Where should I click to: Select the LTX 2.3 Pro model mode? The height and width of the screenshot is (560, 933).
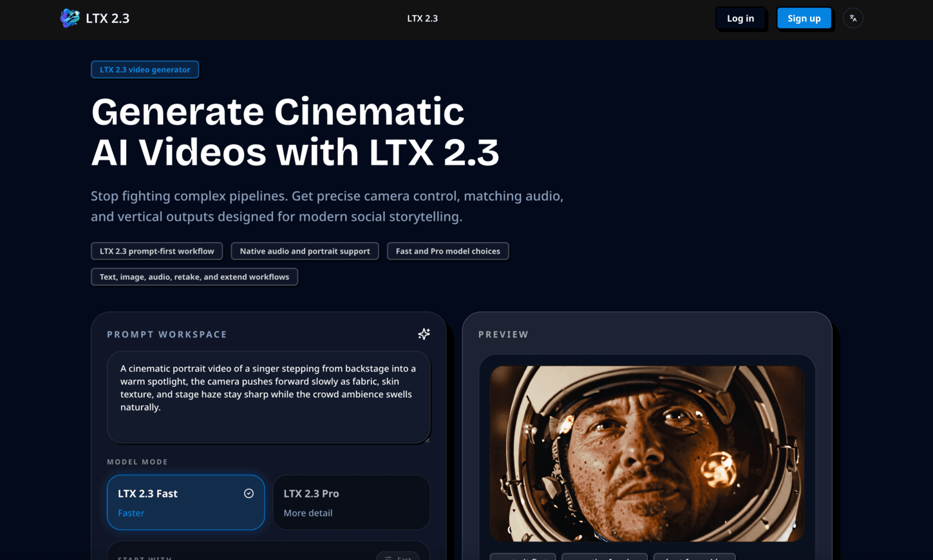351,502
